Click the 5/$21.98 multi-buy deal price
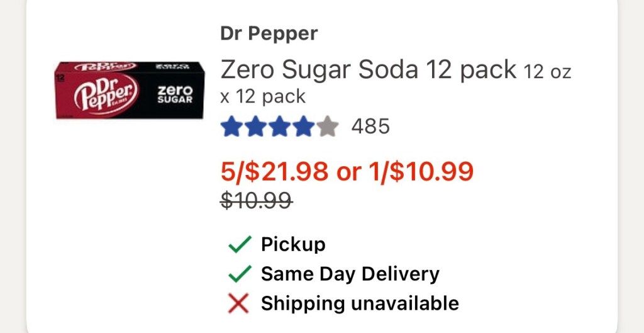This screenshot has height=333, width=644. tap(274, 171)
